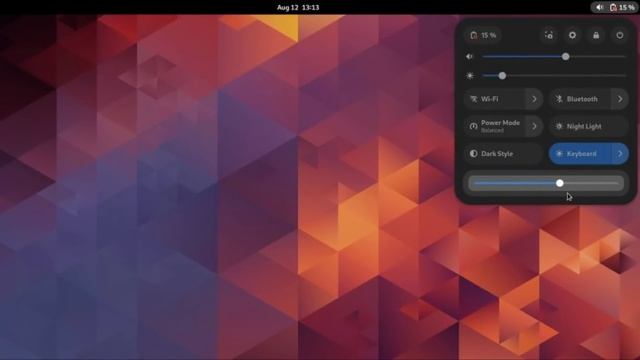This screenshot has width=640, height=360.
Task: Click the Power Mode Balanced toggle
Action: click(x=495, y=127)
